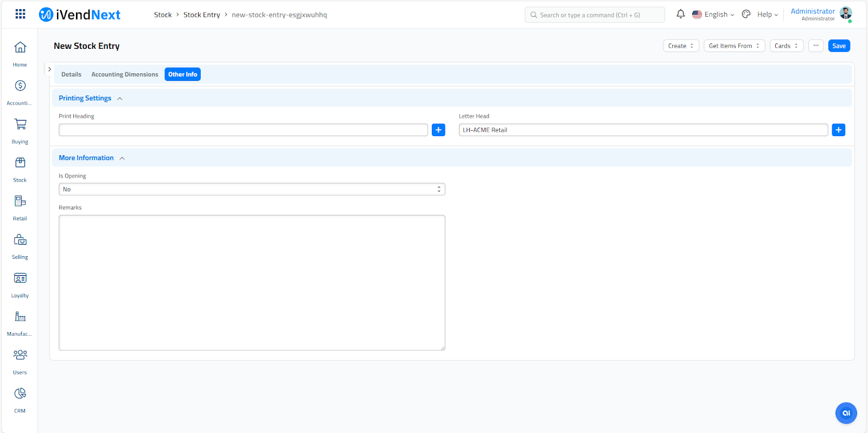Click the Save button

tap(839, 46)
